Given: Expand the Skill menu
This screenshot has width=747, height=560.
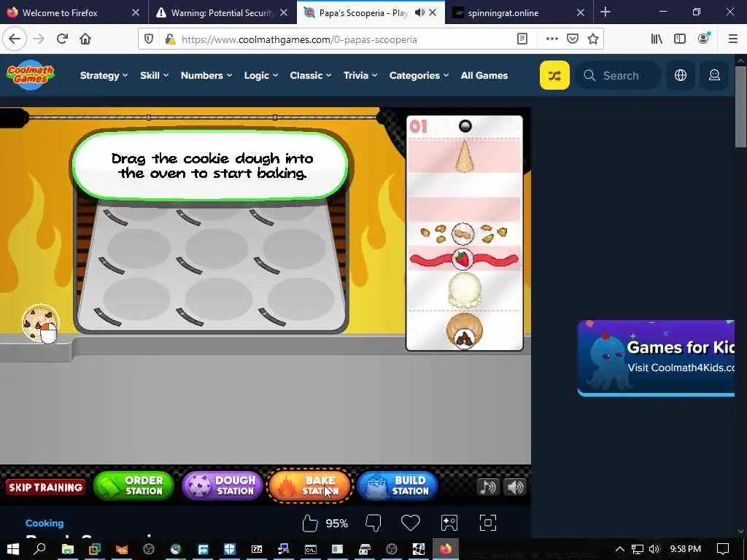Looking at the screenshot, I should (155, 75).
